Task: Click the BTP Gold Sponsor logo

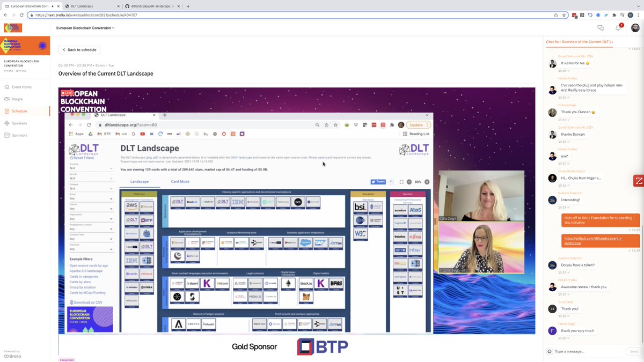Action: pyautogui.click(x=323, y=346)
